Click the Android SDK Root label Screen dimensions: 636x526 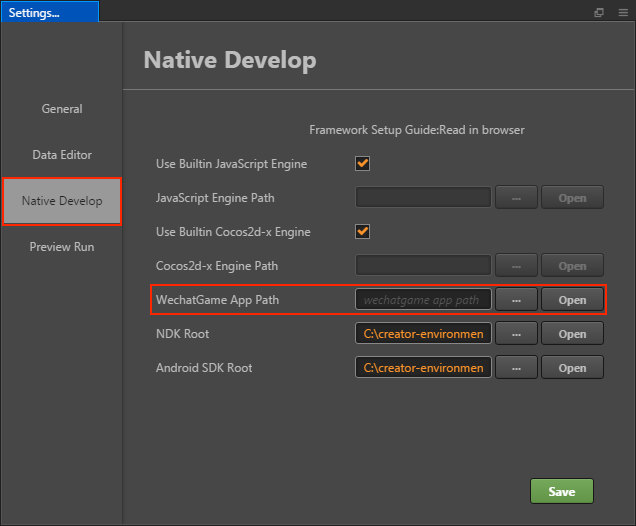click(x=204, y=368)
